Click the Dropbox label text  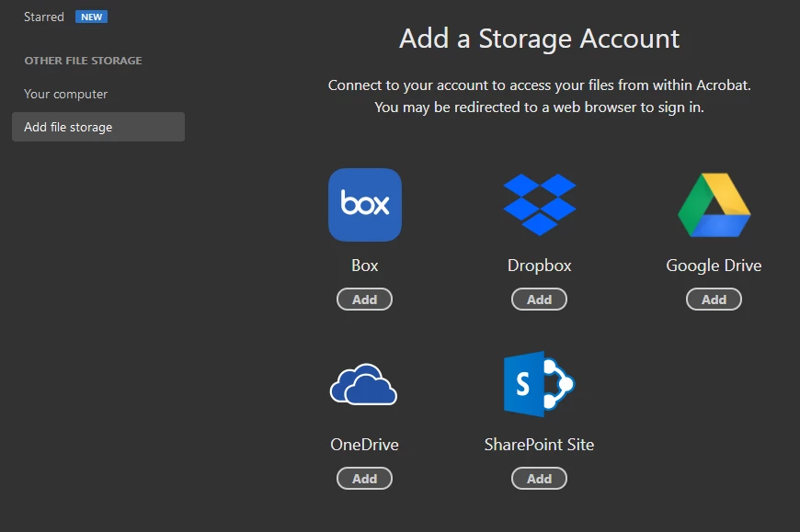(539, 266)
